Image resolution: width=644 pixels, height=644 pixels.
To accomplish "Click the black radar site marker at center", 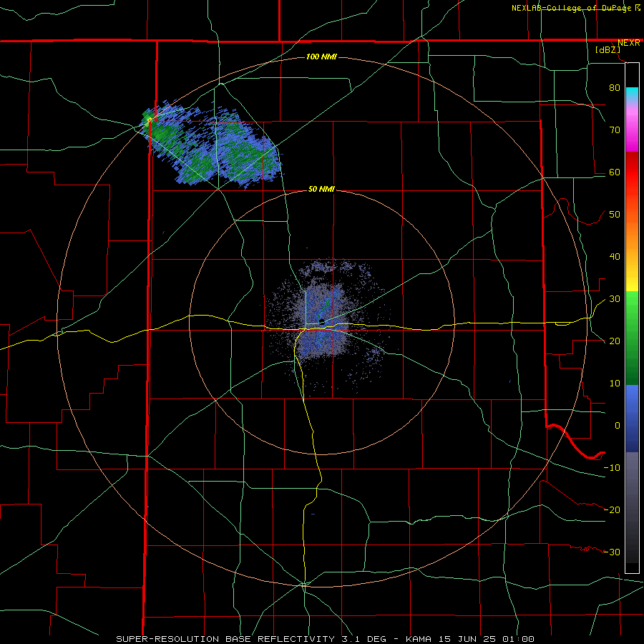I will (322, 322).
